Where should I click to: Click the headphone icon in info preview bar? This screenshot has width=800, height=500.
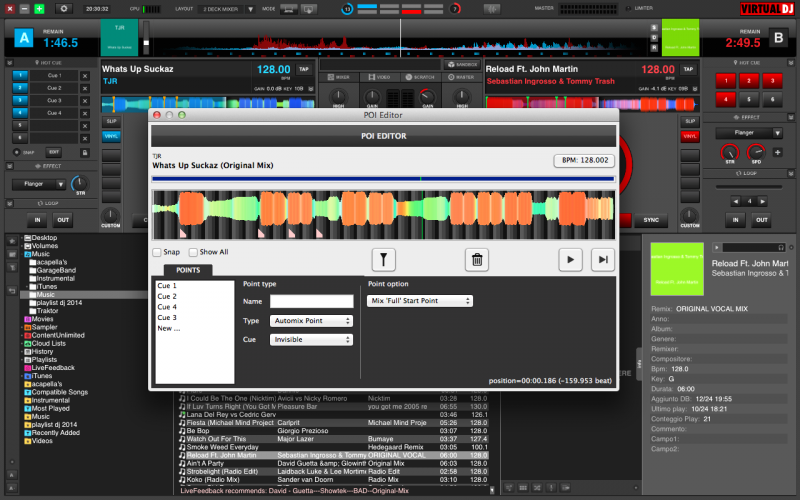pos(781,247)
